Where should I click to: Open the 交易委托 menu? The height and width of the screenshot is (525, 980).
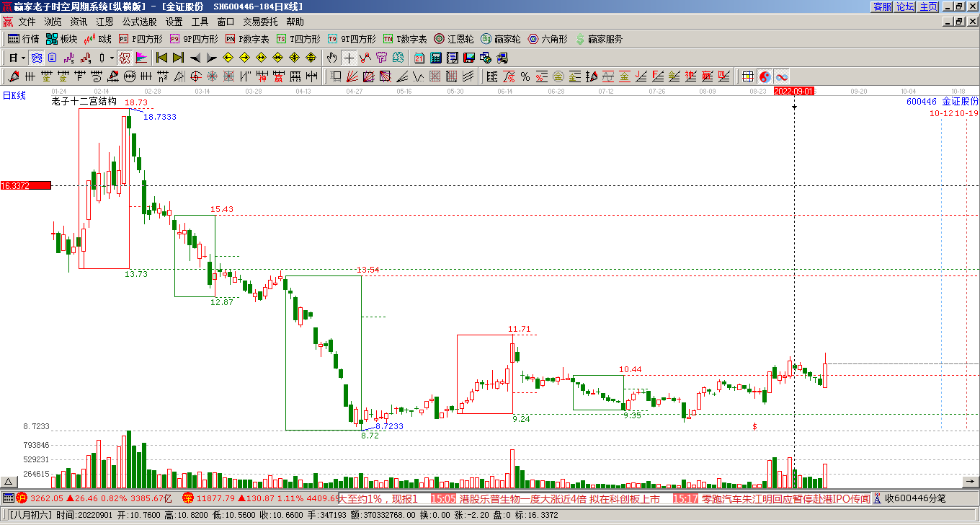coord(260,22)
